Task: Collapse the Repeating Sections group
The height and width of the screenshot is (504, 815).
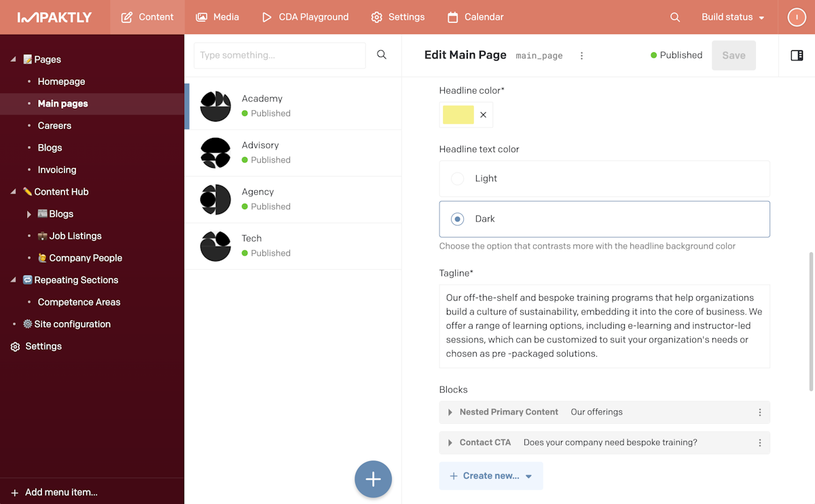Action: point(14,281)
